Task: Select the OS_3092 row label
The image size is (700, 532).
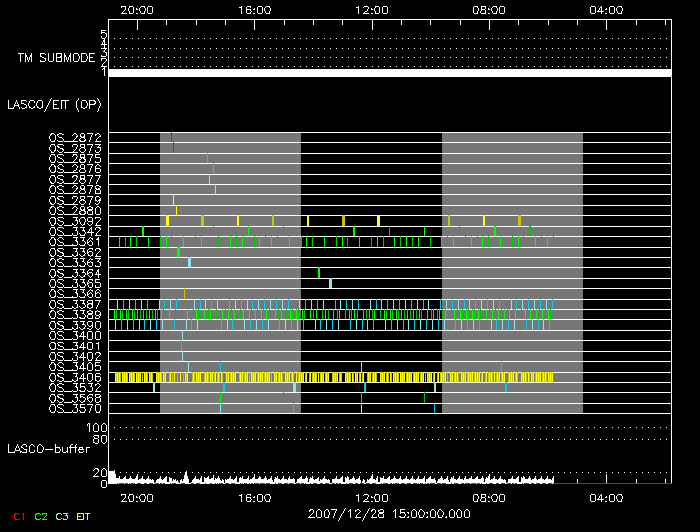Action: [75, 221]
